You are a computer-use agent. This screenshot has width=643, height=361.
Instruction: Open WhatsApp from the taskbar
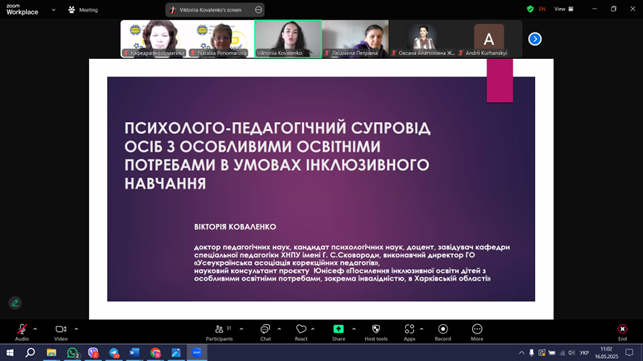click(x=73, y=353)
